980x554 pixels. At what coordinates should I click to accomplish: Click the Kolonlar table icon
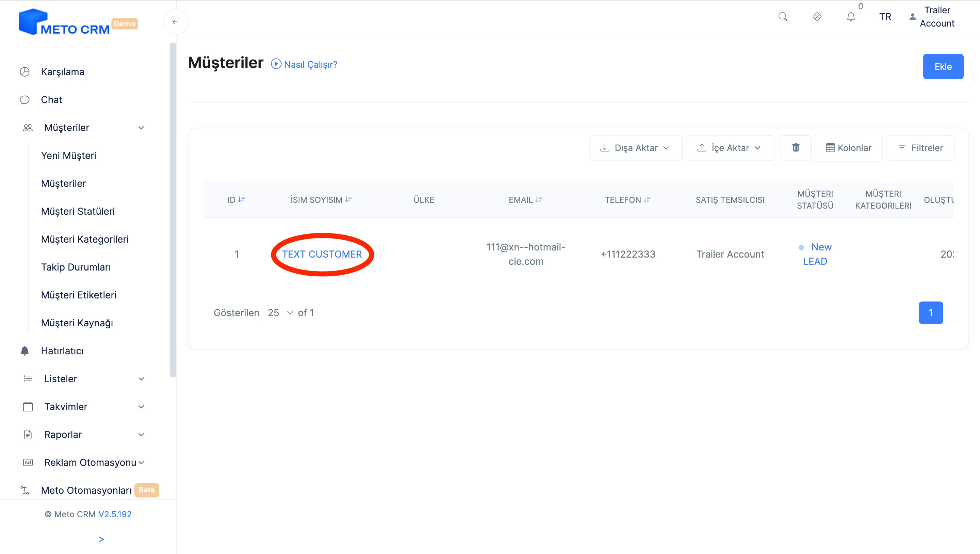(831, 148)
